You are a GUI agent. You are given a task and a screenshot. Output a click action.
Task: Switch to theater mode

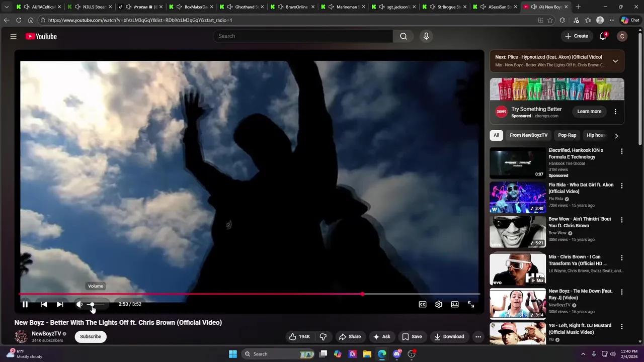point(455,304)
